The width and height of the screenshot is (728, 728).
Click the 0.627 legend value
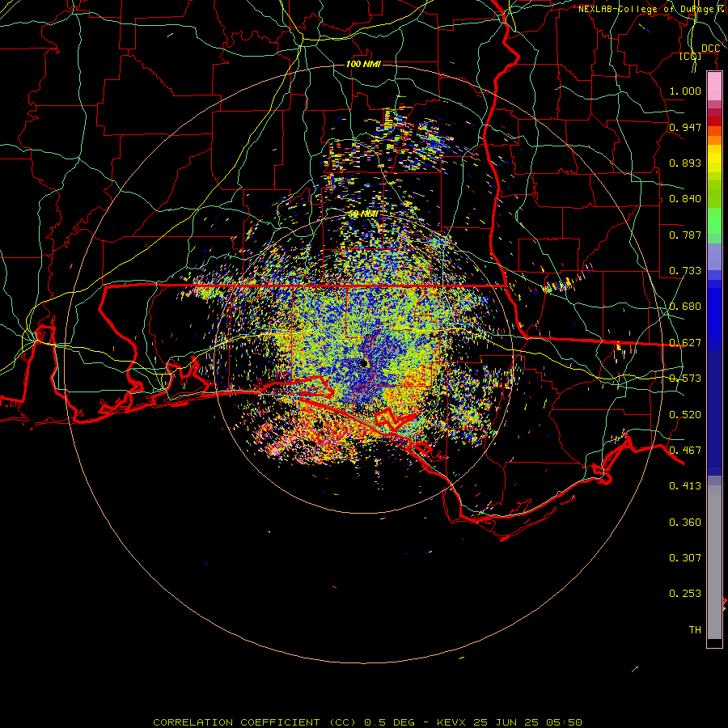[x=685, y=343]
